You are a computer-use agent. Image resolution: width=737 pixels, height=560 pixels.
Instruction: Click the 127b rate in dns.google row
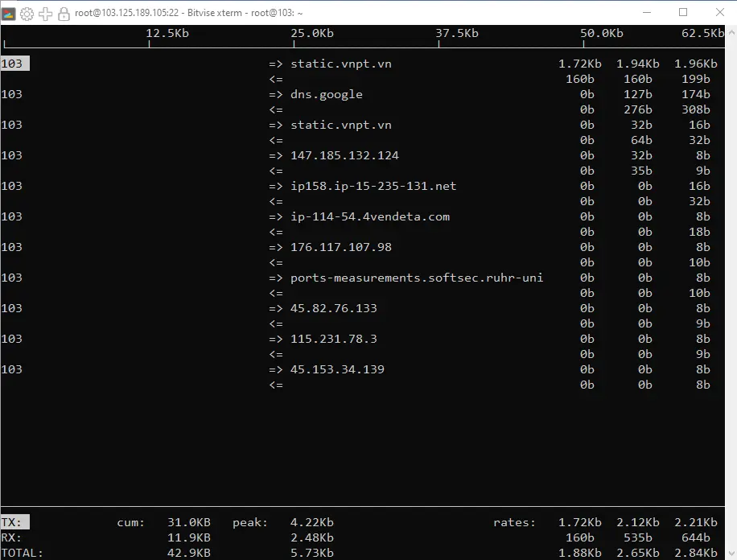click(x=638, y=94)
